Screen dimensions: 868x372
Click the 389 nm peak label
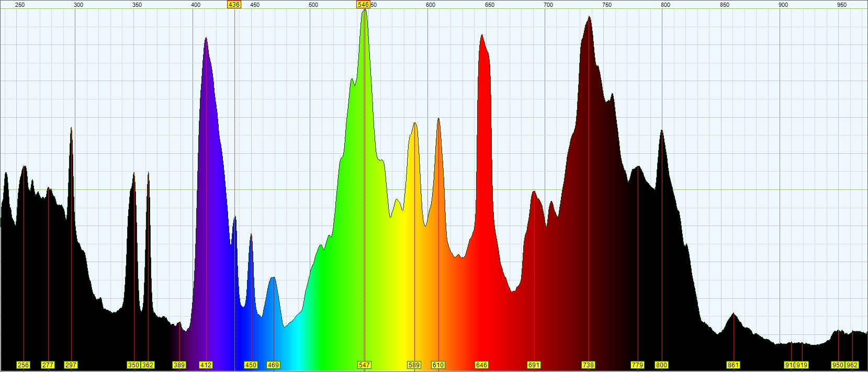tap(179, 365)
